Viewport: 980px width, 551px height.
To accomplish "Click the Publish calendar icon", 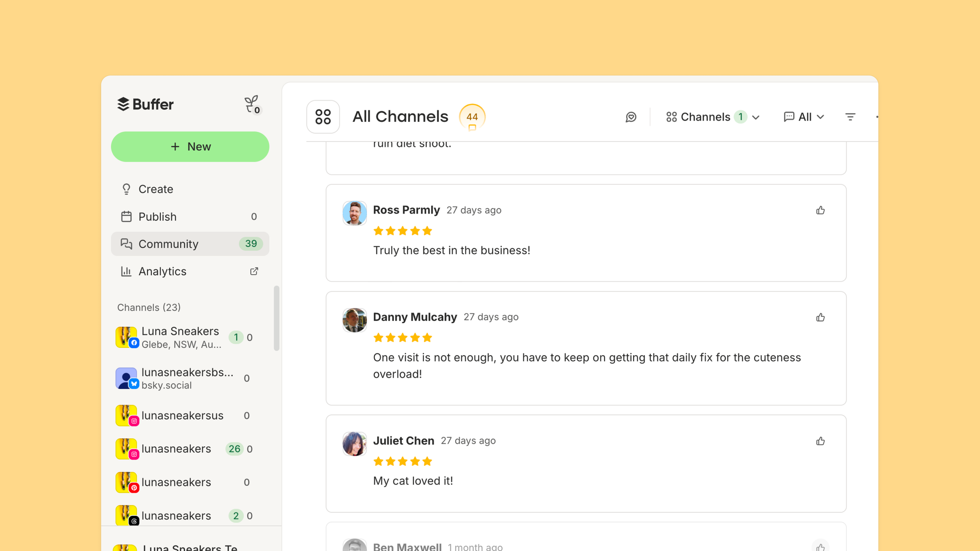I will point(126,216).
